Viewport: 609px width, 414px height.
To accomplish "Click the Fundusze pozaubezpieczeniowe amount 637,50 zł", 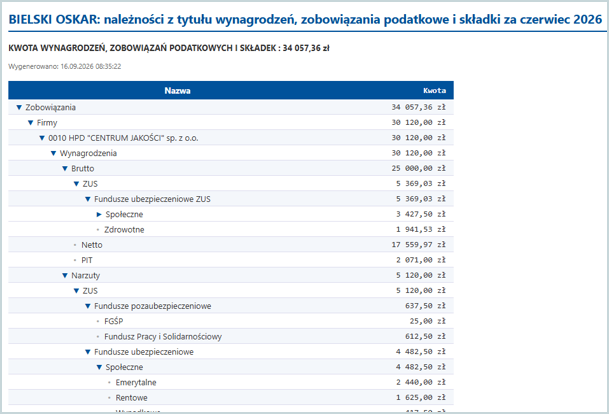I will coord(426,306).
